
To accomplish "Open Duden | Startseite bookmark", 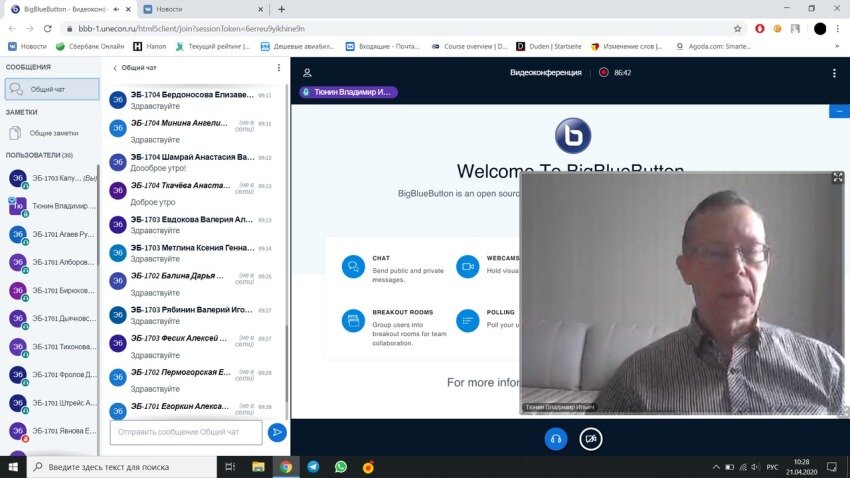I will click(549, 47).
